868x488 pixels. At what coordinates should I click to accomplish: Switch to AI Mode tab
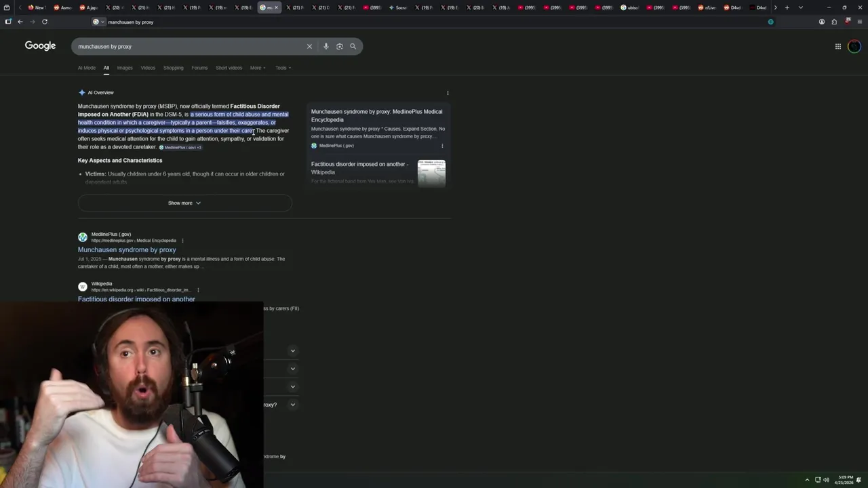pyautogui.click(x=87, y=68)
